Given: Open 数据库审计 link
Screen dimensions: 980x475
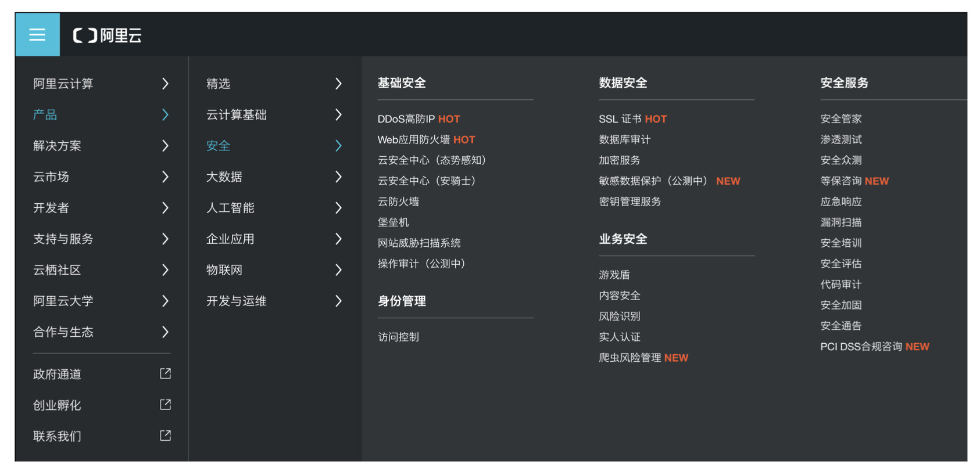Looking at the screenshot, I should [625, 139].
